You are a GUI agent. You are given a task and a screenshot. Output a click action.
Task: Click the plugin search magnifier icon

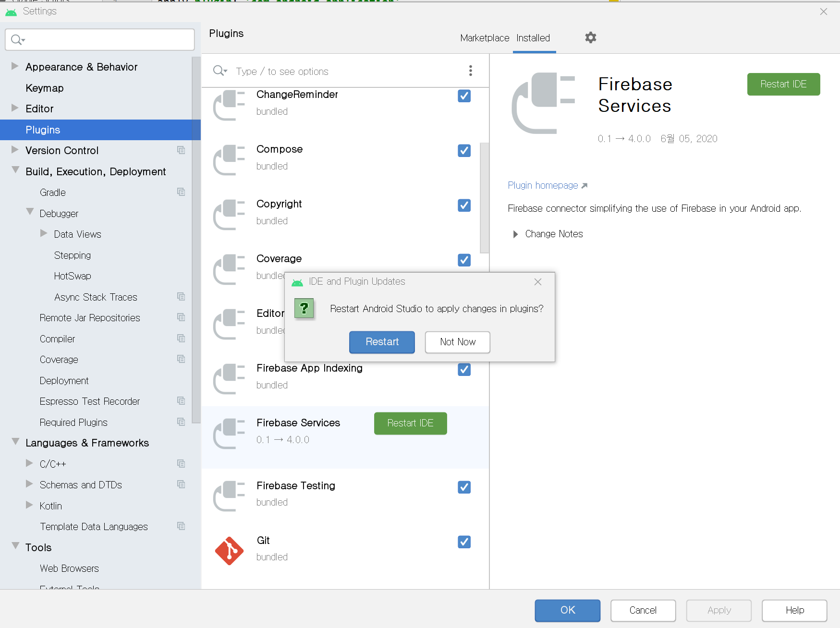click(x=219, y=71)
